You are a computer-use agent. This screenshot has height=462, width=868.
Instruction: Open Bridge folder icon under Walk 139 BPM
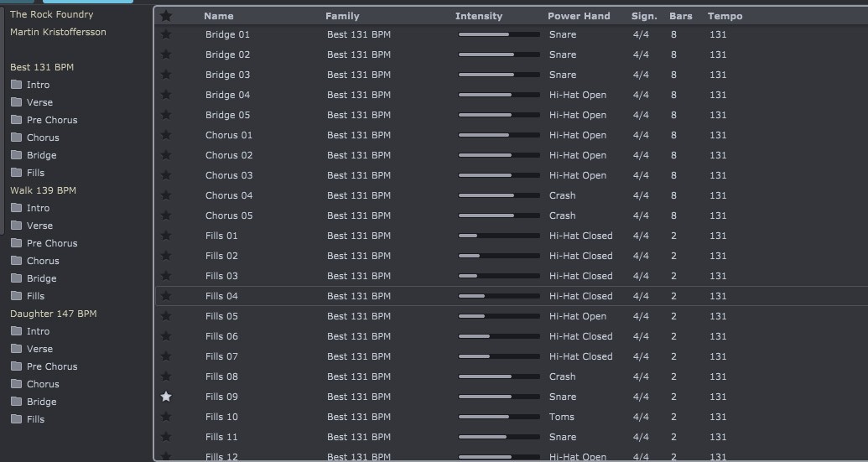17,278
